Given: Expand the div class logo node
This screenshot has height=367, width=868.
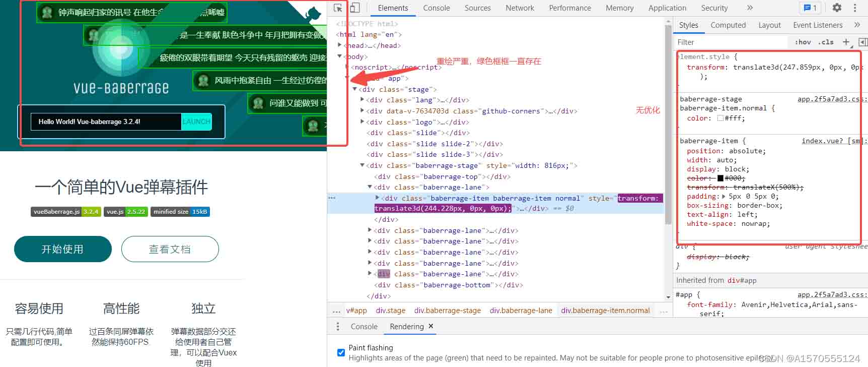Looking at the screenshot, I should pyautogui.click(x=362, y=122).
